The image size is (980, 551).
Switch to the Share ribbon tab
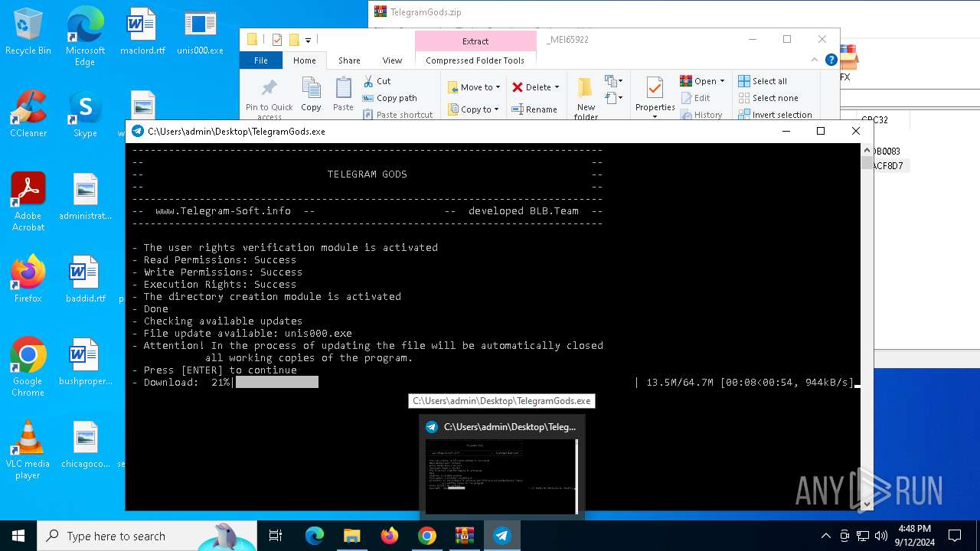coord(349,60)
